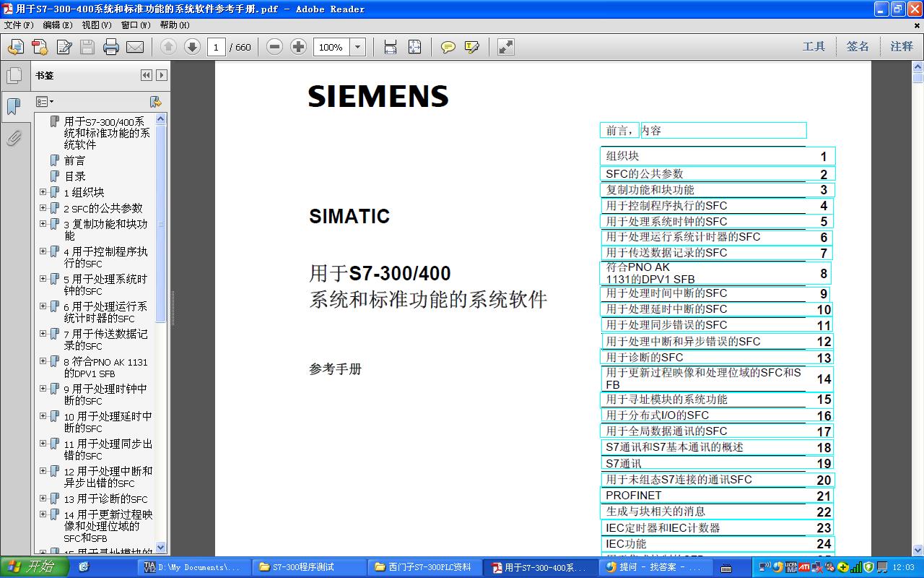Click the Internet Explorer quick launch icon
Screen dimensions: 924x578
pos(84,567)
